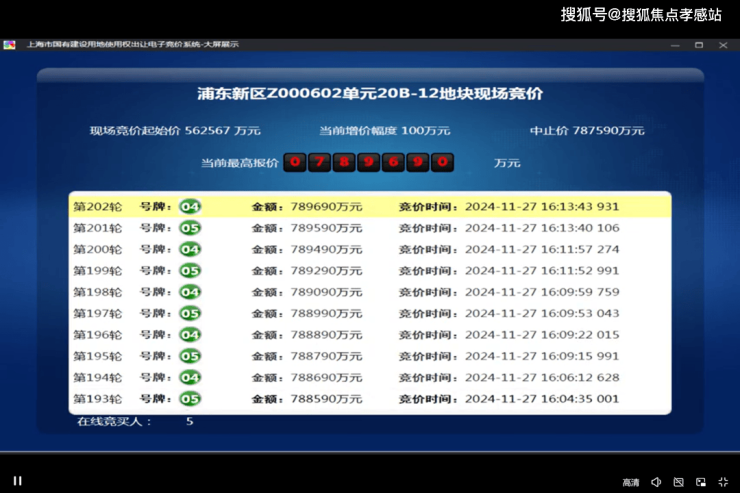Click time 2024-11-27 16:06:12 628
The image size is (740, 493).
pyautogui.click(x=542, y=378)
